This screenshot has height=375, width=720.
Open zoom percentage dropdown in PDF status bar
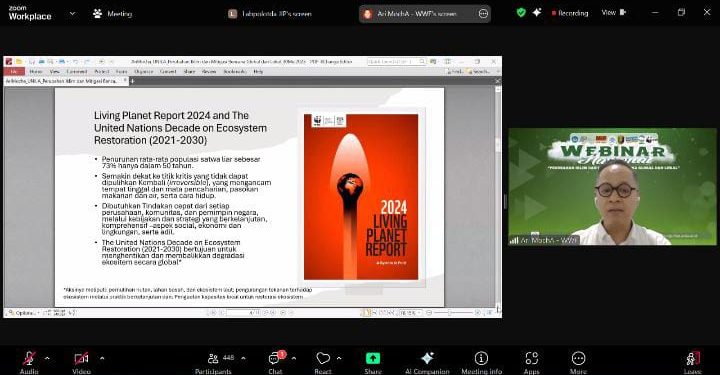(410, 313)
